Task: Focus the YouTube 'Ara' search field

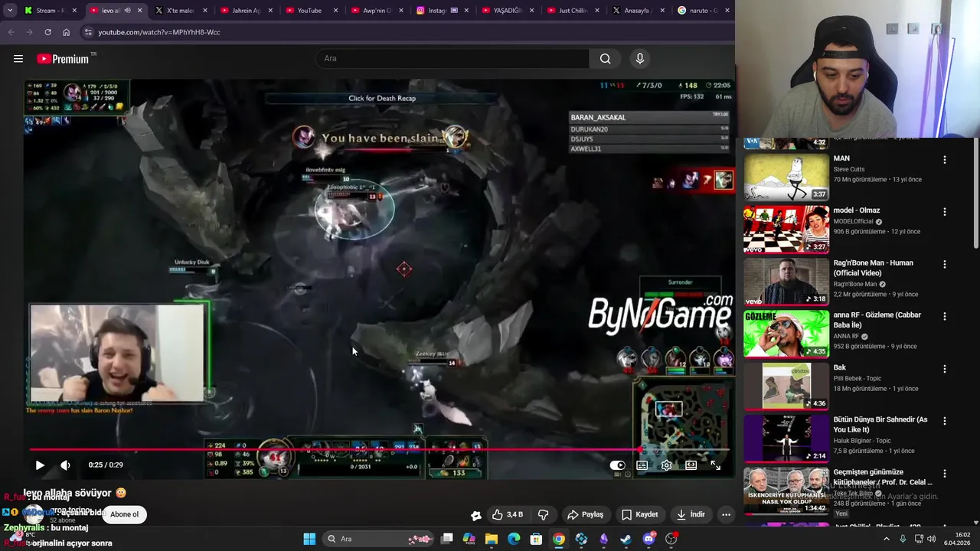Action: point(452,59)
